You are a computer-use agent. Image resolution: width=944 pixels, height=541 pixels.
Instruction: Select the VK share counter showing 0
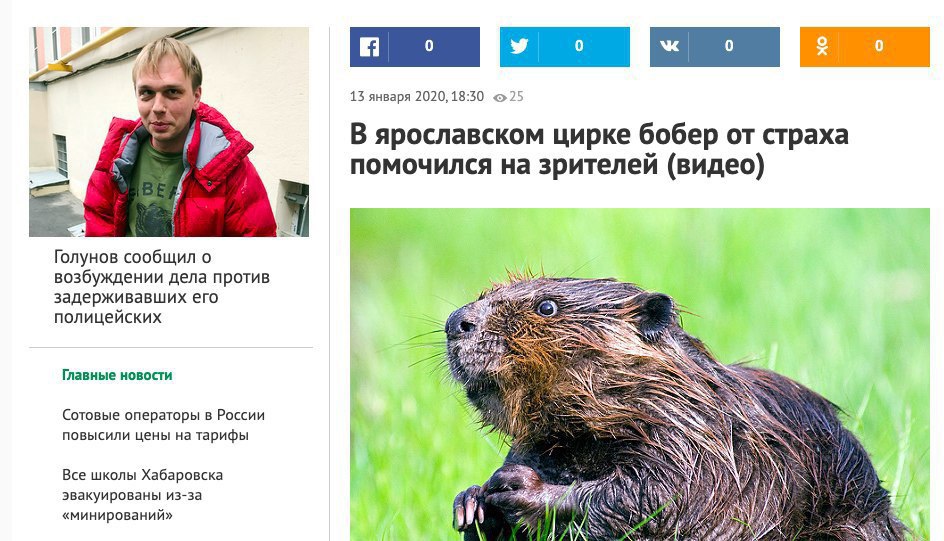click(x=728, y=46)
